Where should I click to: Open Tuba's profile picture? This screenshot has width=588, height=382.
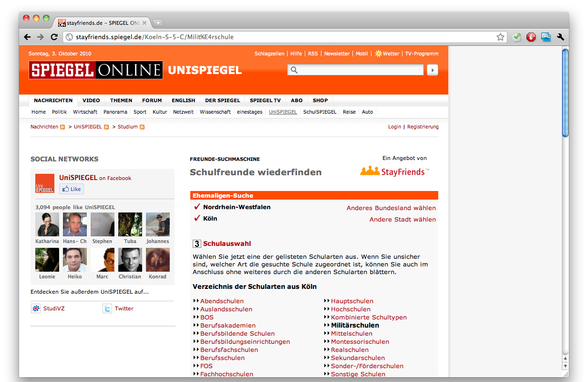pyautogui.click(x=130, y=224)
